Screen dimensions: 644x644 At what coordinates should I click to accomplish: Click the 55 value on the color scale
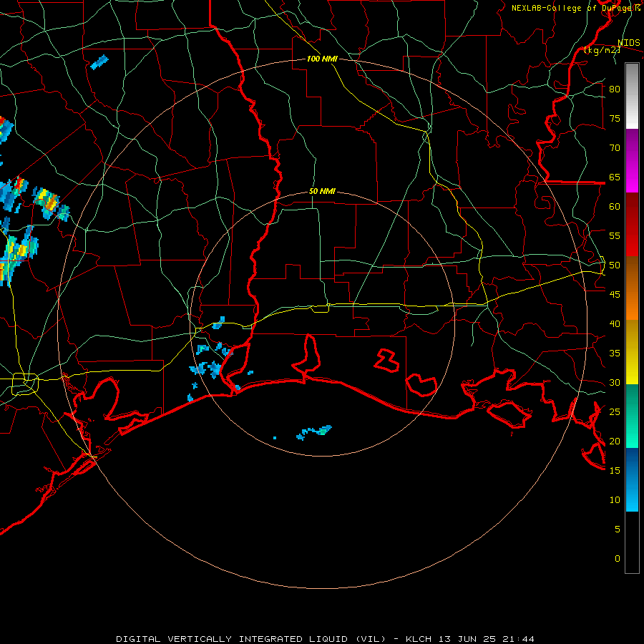tap(615, 235)
